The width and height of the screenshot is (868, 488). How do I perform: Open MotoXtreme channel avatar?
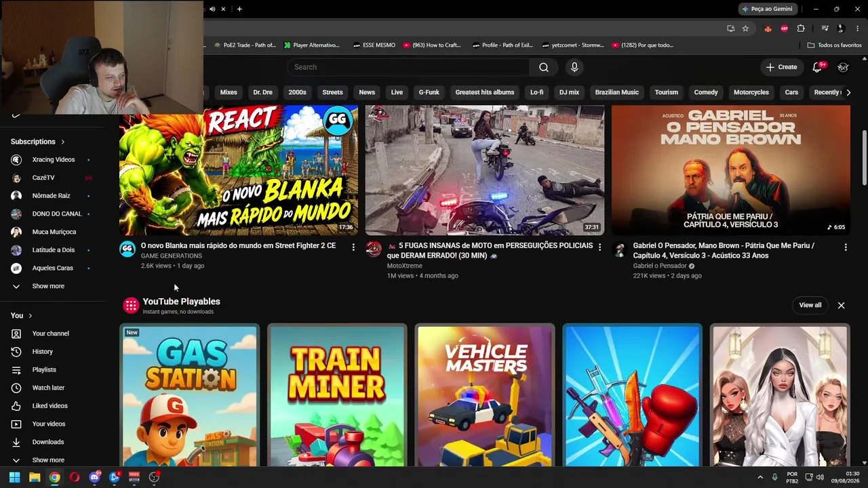click(x=374, y=249)
